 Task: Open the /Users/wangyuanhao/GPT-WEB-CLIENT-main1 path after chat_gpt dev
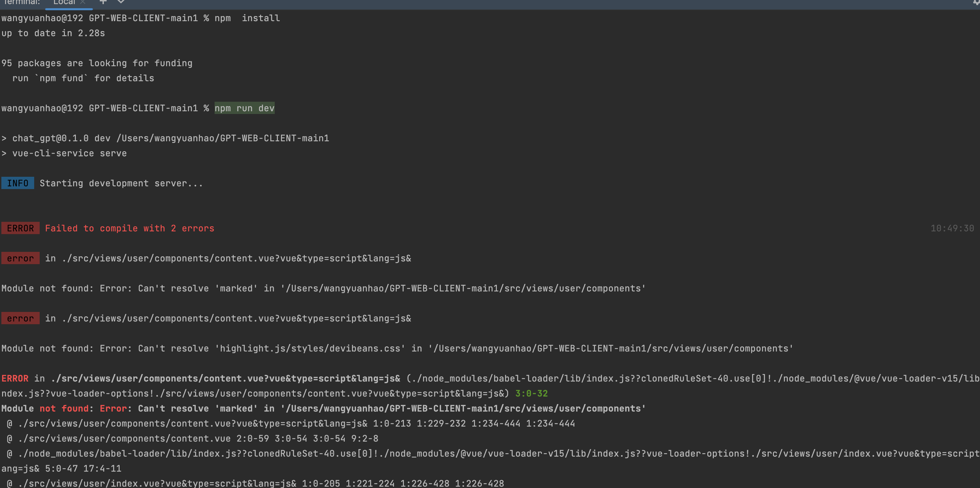[x=222, y=138]
